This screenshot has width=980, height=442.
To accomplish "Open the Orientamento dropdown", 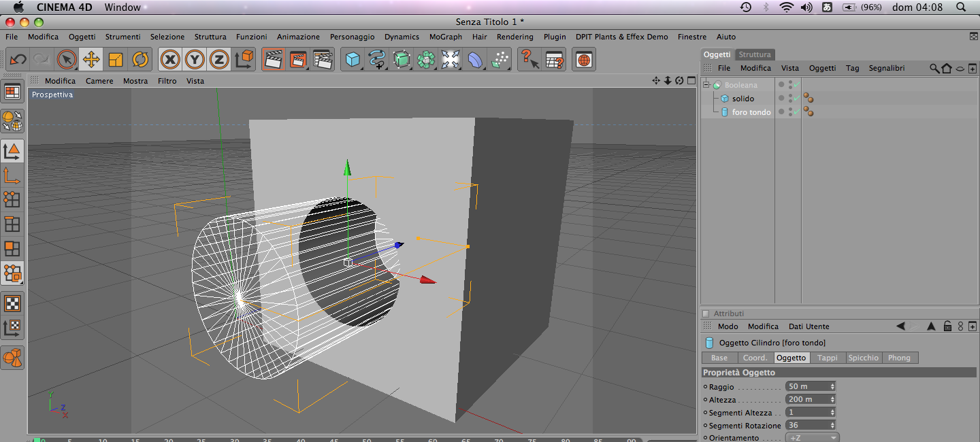I will point(813,438).
